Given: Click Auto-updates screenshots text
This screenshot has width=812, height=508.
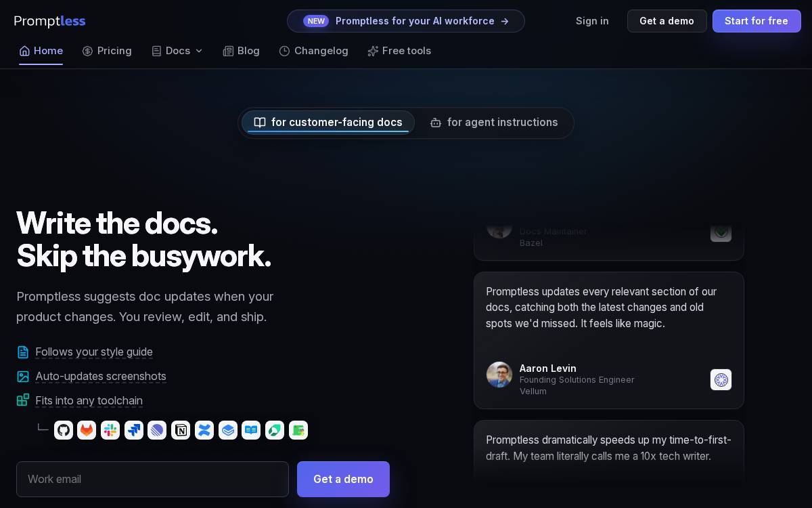Looking at the screenshot, I should (x=101, y=377).
